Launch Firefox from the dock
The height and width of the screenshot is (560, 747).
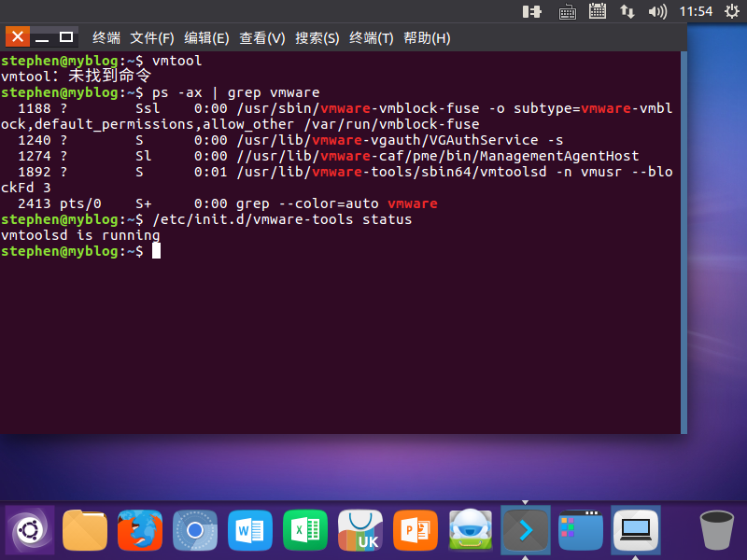140,530
